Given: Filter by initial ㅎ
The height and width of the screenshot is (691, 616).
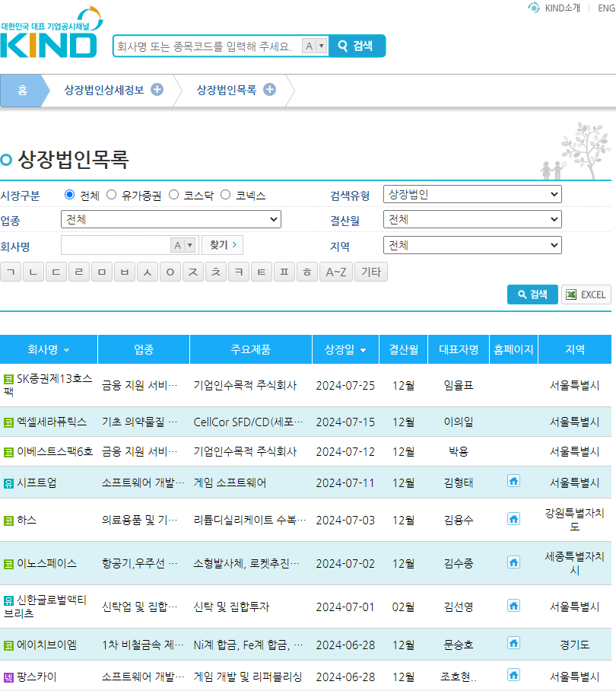Looking at the screenshot, I should coord(307,272).
